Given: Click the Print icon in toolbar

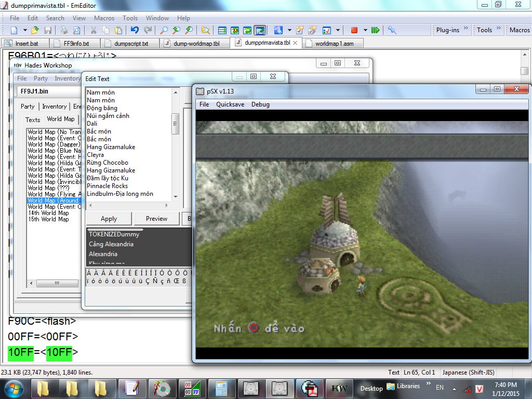Looking at the screenshot, I should 64,30.
